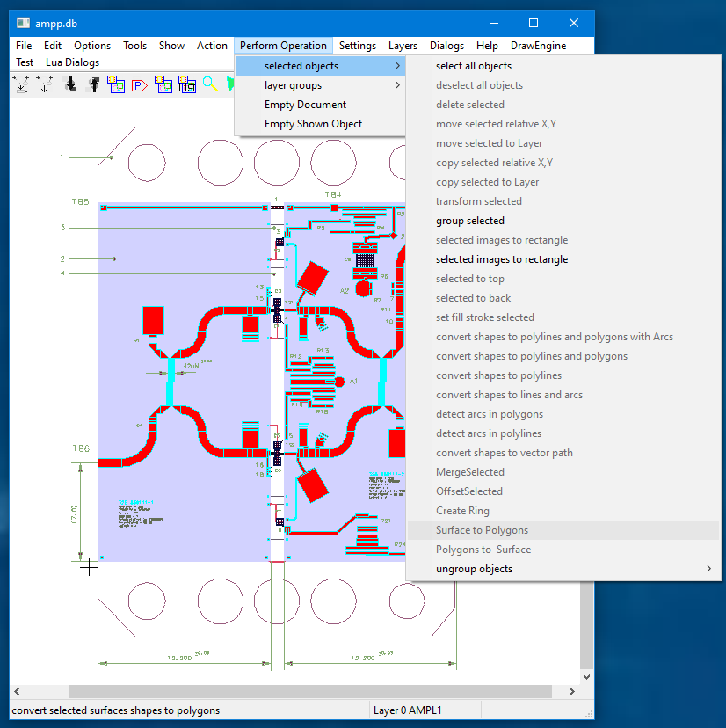Select the magnifier zoom tool icon
Viewport: 726px width, 728px height.
(210, 84)
